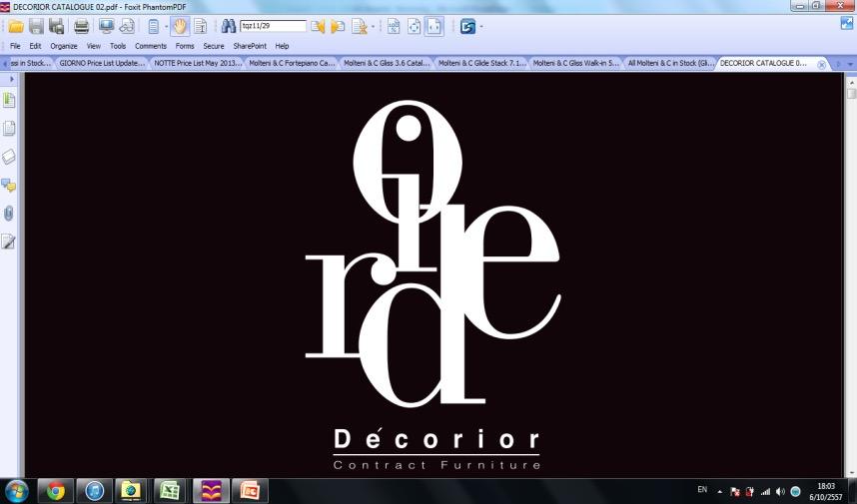Open the Comments side panel

point(9,185)
